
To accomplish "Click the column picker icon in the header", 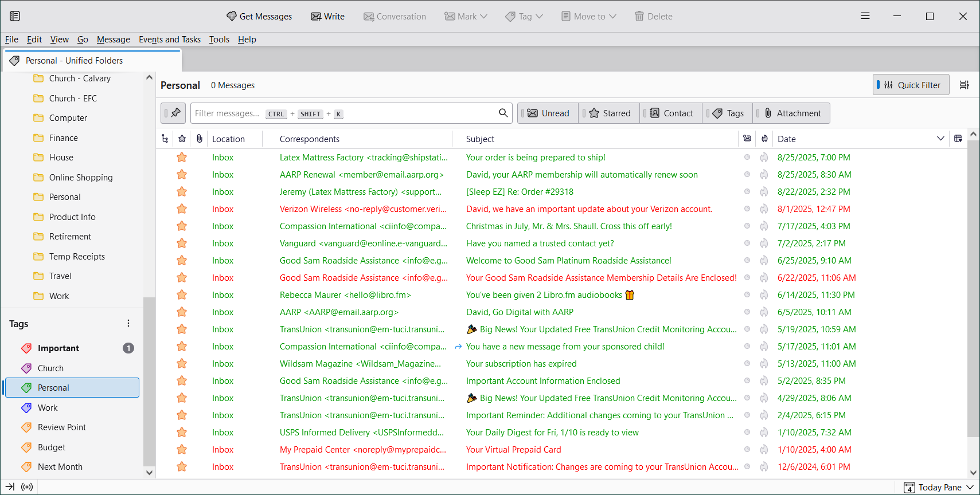I will pyautogui.click(x=958, y=139).
